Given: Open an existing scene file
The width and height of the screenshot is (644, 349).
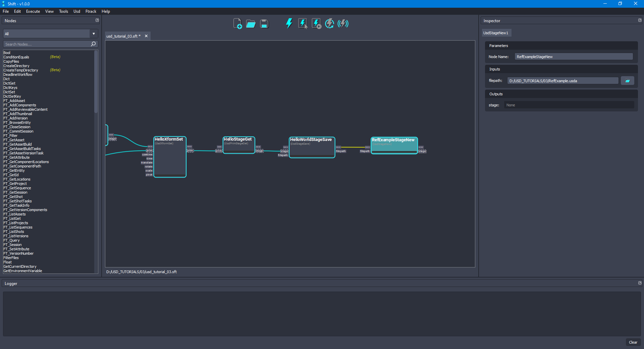Looking at the screenshot, I should click(251, 23).
